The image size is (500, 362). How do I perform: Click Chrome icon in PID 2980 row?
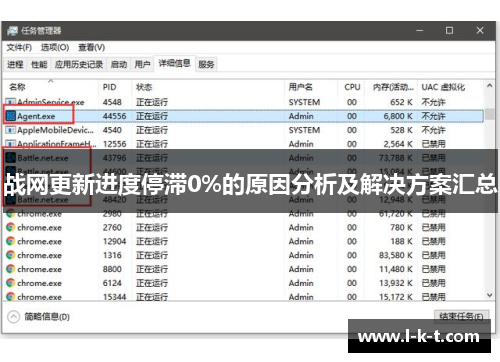click(11, 213)
